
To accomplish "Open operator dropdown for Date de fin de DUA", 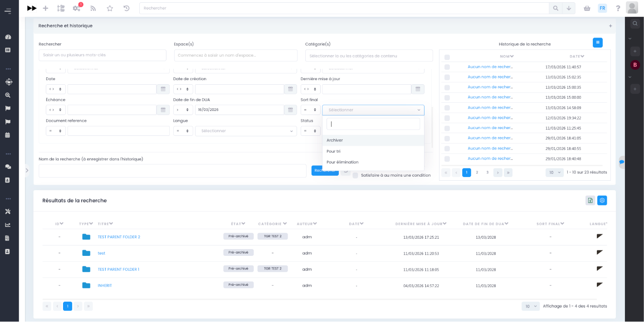I will click(x=183, y=110).
